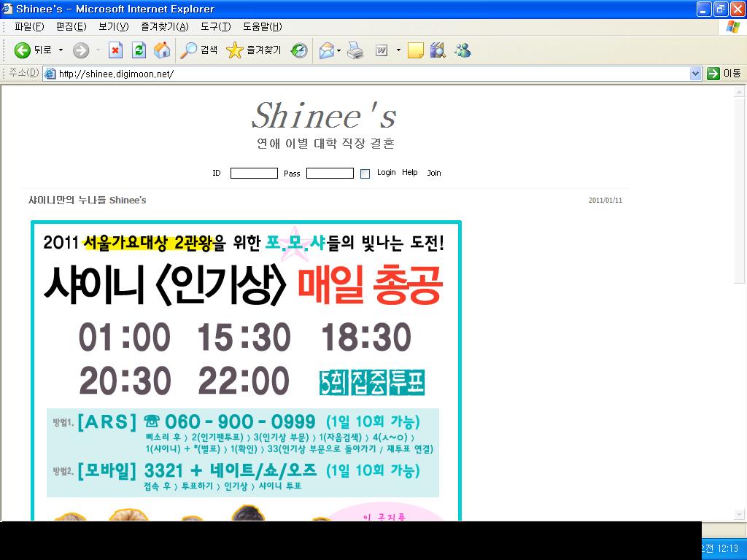Click the Stop loading icon
Viewport: 747px width, 560px height.
pos(115,50)
